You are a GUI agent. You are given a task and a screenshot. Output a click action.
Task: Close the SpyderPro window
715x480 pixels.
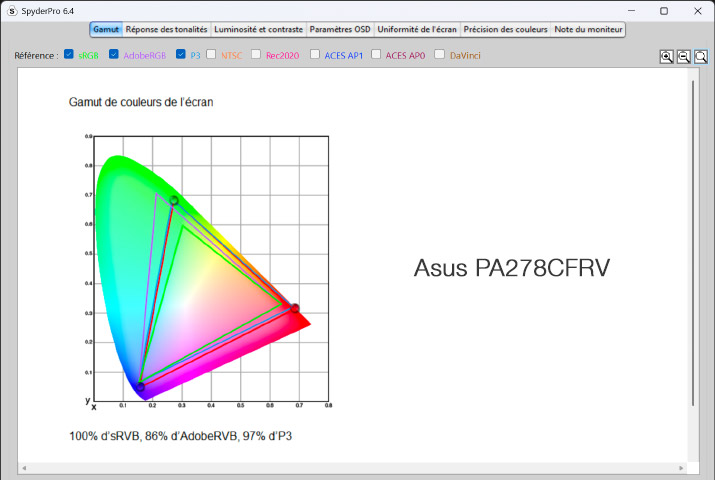tap(698, 10)
